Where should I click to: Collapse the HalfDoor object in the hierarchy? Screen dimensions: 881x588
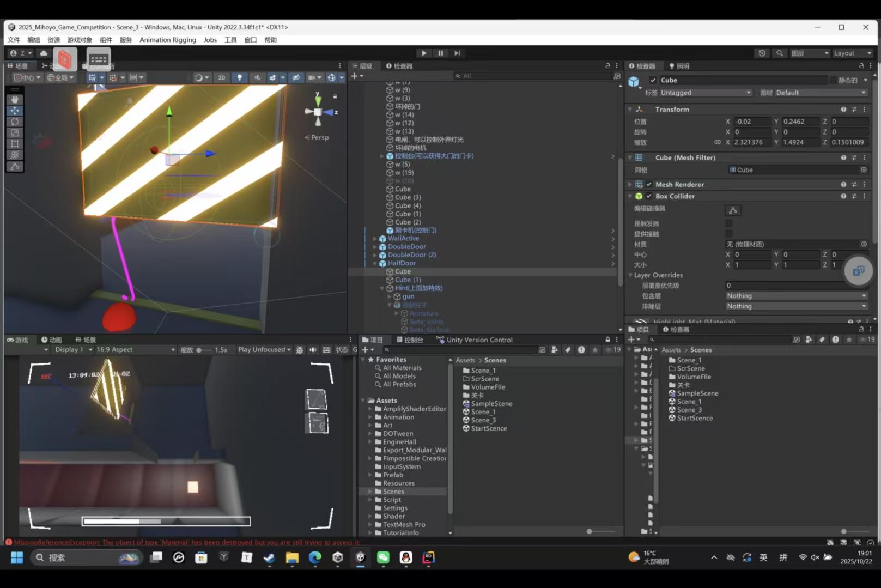point(375,263)
